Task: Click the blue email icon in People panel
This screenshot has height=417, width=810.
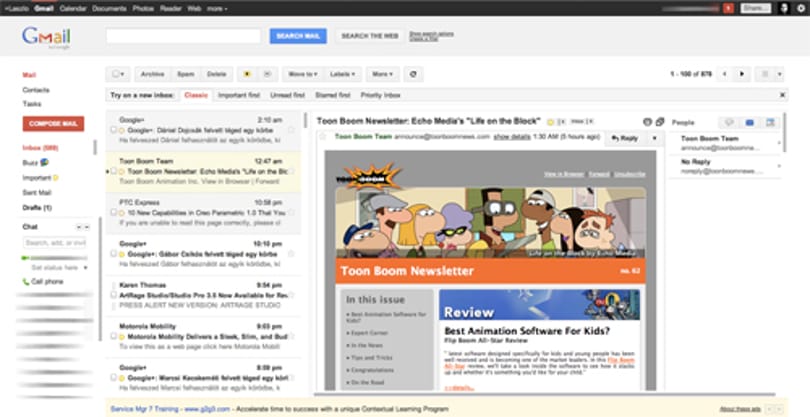Action: tap(750, 122)
